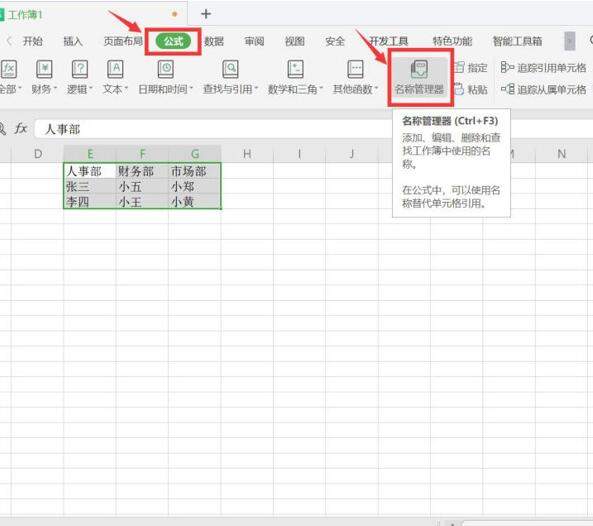Click 追踪引用单元格 trace precedents
Viewport: 593px width, 526px height.
point(543,68)
